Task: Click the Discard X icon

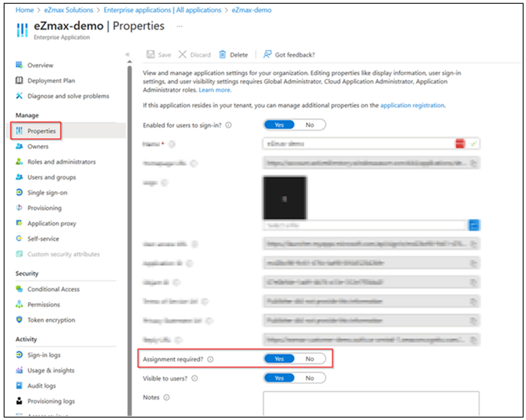Action: point(183,54)
